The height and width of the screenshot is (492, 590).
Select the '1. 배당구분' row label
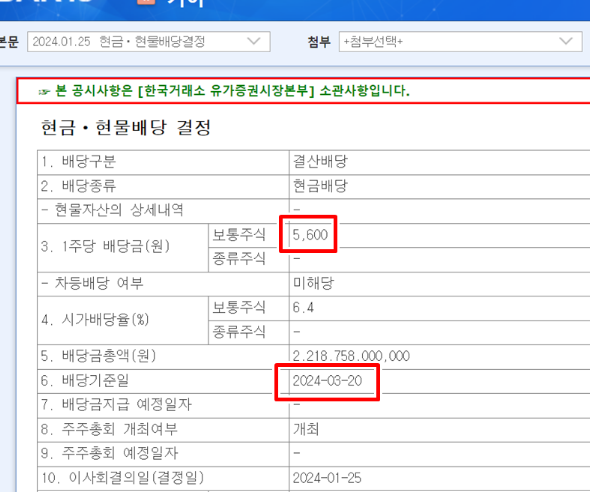78,162
